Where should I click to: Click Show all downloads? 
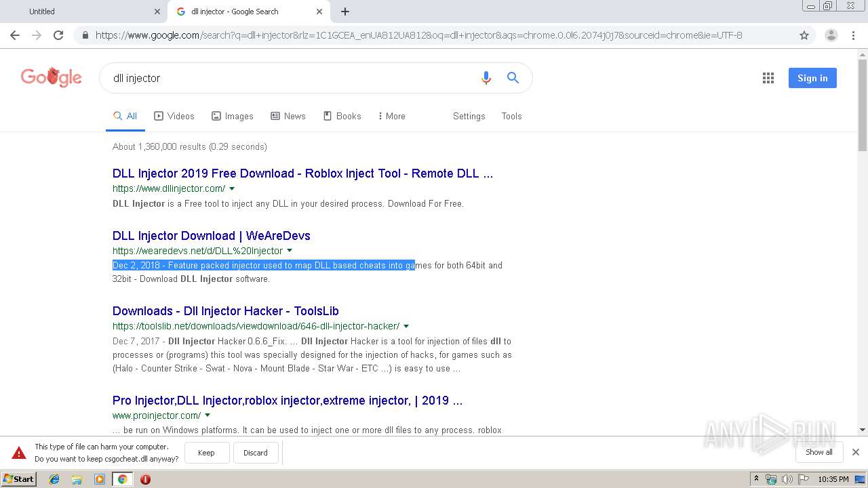819,452
